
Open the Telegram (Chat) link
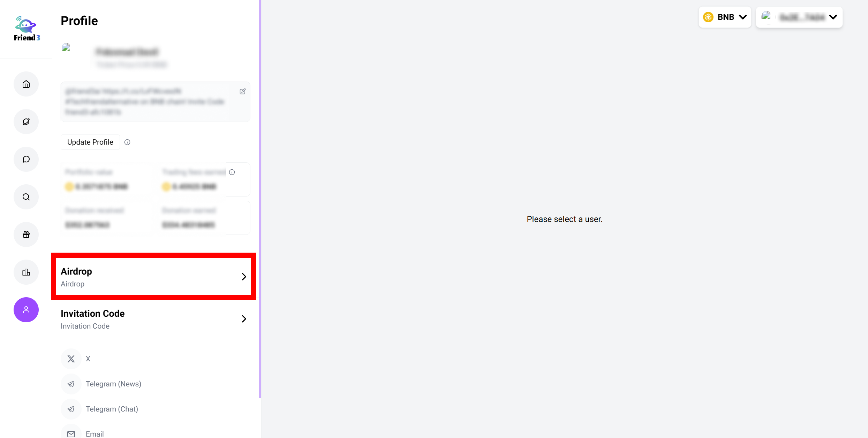[112, 409]
